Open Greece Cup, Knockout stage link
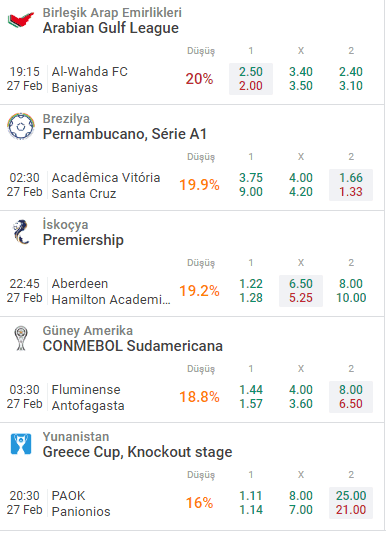The height and width of the screenshot is (533, 386). pyautogui.click(x=137, y=452)
